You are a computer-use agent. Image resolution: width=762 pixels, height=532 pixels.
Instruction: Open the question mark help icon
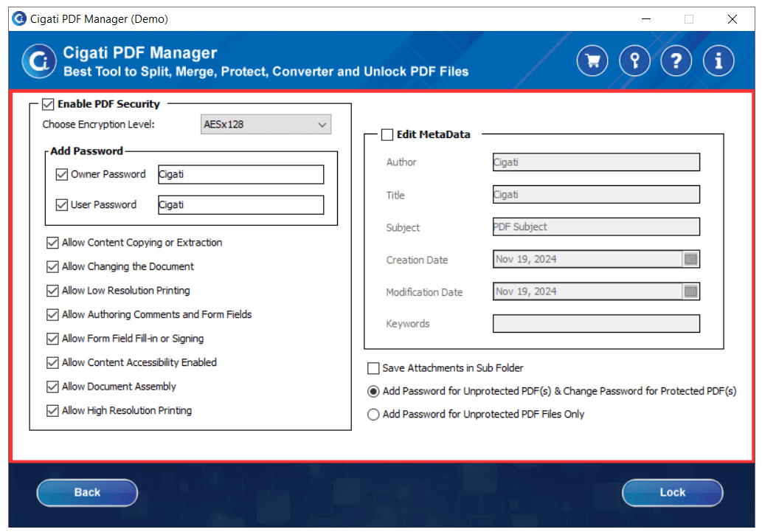pos(676,61)
